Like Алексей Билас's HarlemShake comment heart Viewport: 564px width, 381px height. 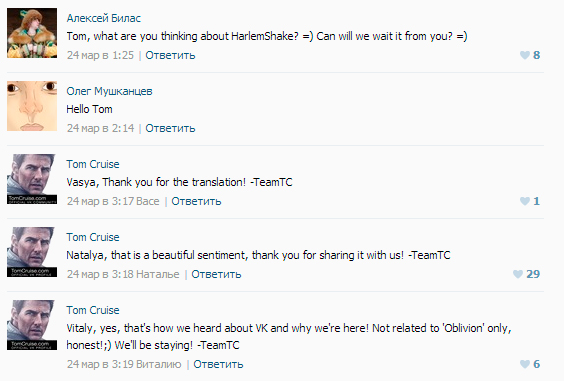point(525,55)
